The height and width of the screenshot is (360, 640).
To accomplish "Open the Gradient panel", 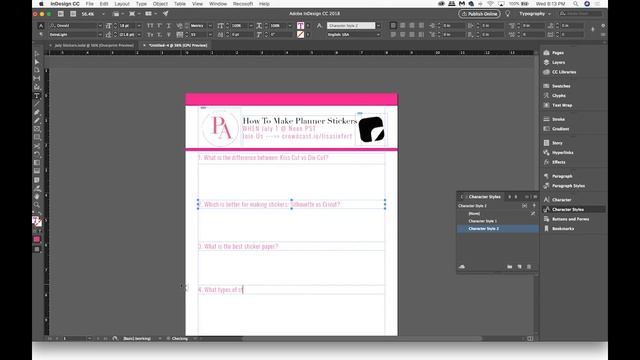I will click(560, 129).
